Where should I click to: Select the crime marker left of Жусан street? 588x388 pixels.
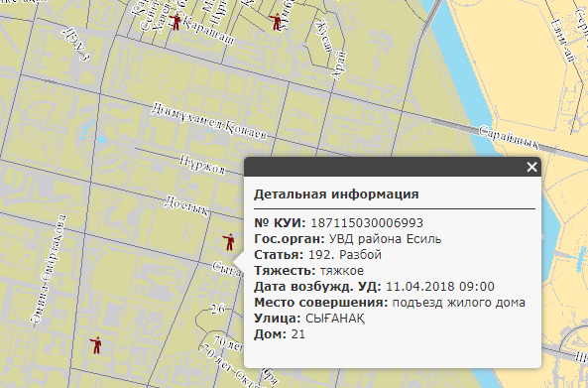click(276, 22)
